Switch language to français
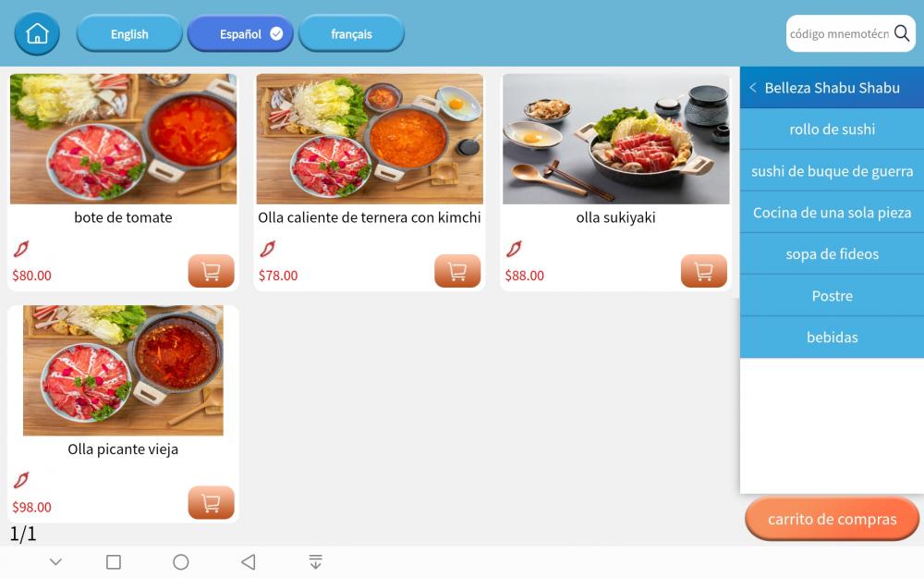This screenshot has height=578, width=924. click(x=352, y=33)
